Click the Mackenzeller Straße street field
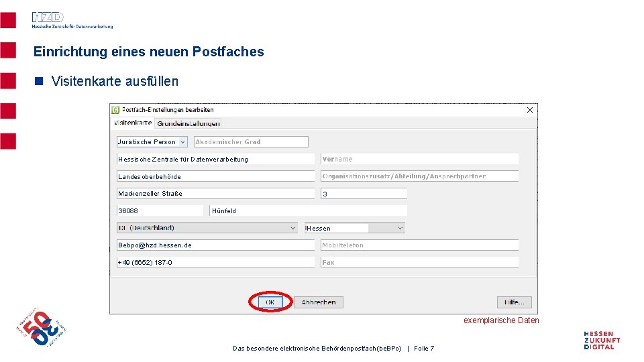This screenshot has height=362, width=644. tap(215, 193)
